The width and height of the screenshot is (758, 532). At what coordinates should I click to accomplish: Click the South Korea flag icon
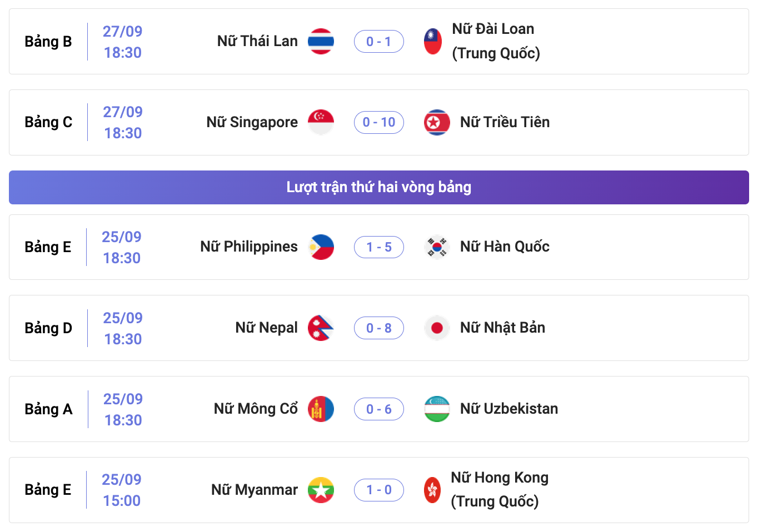click(x=437, y=247)
